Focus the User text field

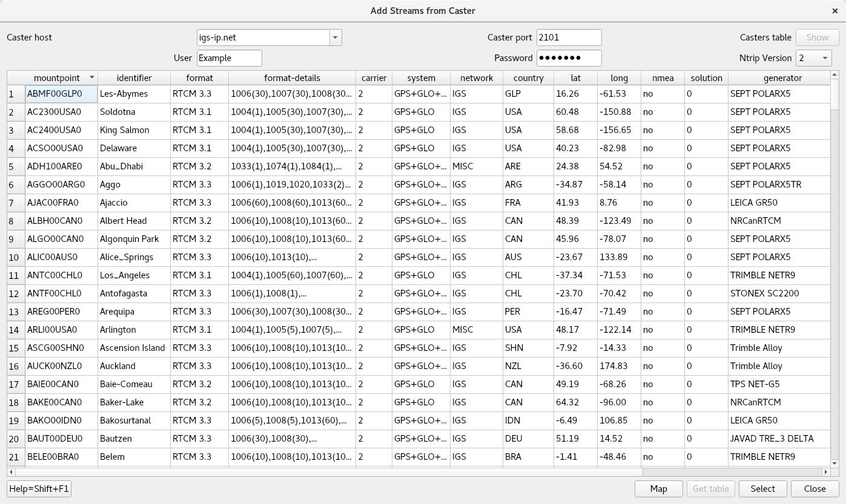[x=229, y=58]
